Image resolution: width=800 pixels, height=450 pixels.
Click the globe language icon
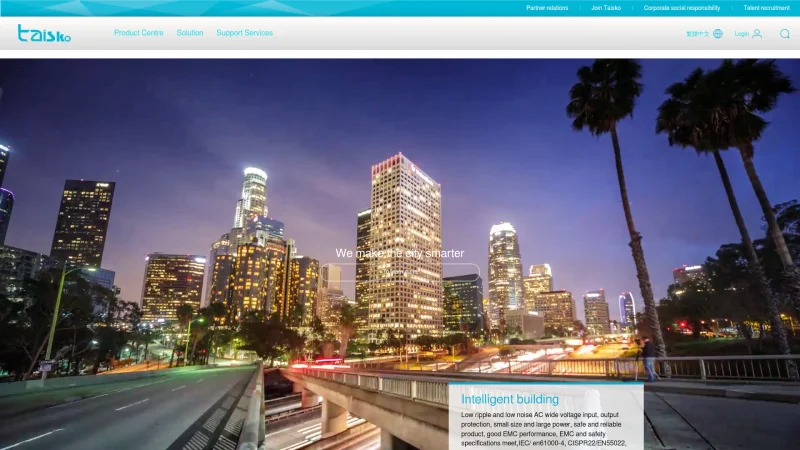pyautogui.click(x=718, y=34)
